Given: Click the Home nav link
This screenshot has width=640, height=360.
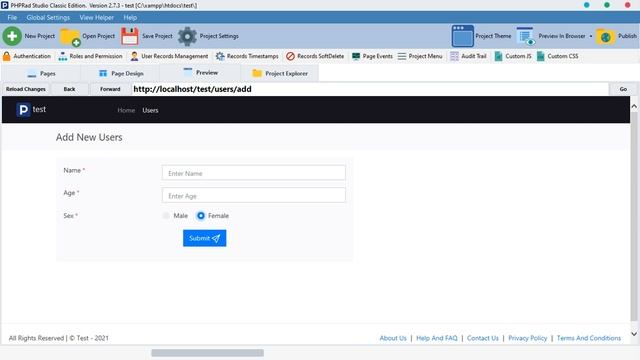Looking at the screenshot, I should pyautogui.click(x=126, y=110).
